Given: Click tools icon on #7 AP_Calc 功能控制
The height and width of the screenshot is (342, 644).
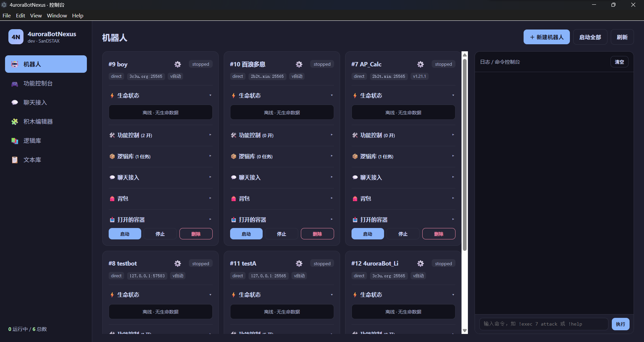Looking at the screenshot, I should [355, 135].
